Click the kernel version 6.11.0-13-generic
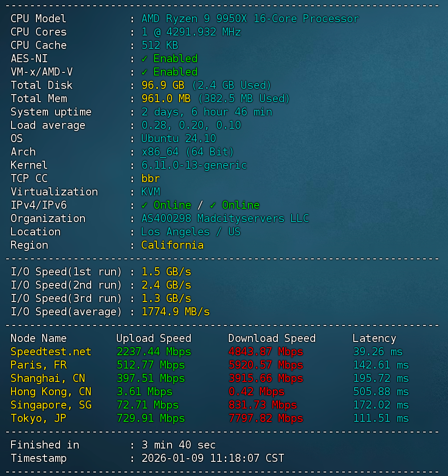Image resolution: width=448 pixels, height=476 pixels. tap(194, 165)
